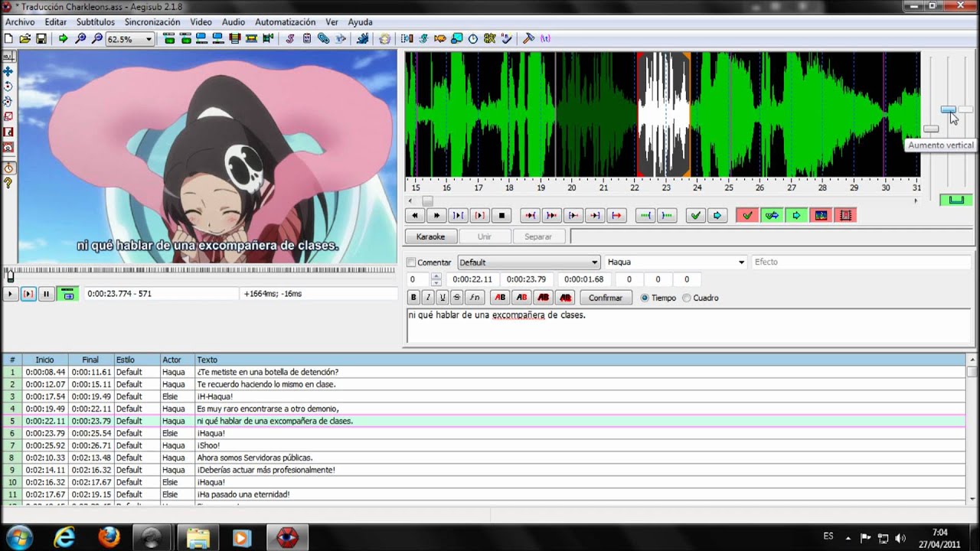The image size is (980, 551).
Task: Open the Sincronización menu
Action: click(x=152, y=22)
